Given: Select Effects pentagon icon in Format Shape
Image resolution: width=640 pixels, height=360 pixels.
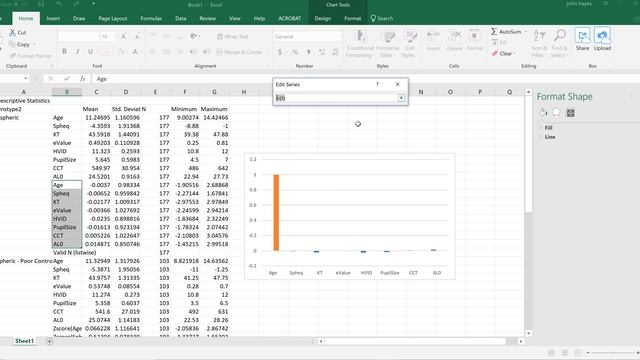Looking at the screenshot, I should pos(556,113).
